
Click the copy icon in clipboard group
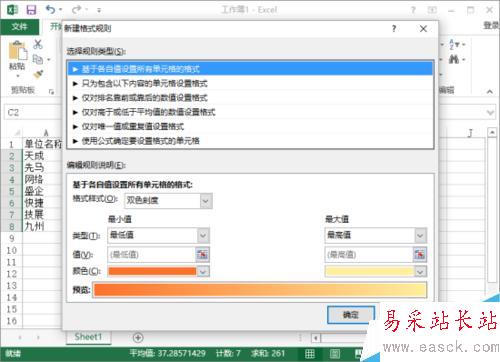pyautogui.click(x=38, y=60)
